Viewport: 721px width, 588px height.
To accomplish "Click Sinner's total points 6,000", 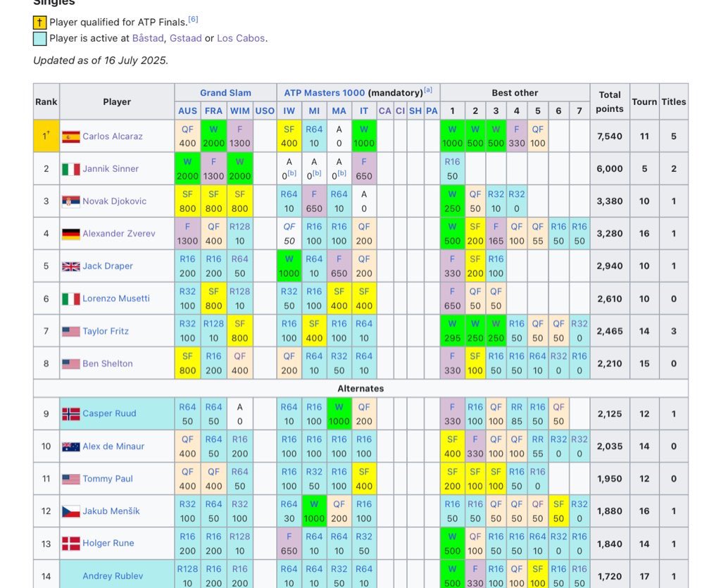I will point(610,169).
